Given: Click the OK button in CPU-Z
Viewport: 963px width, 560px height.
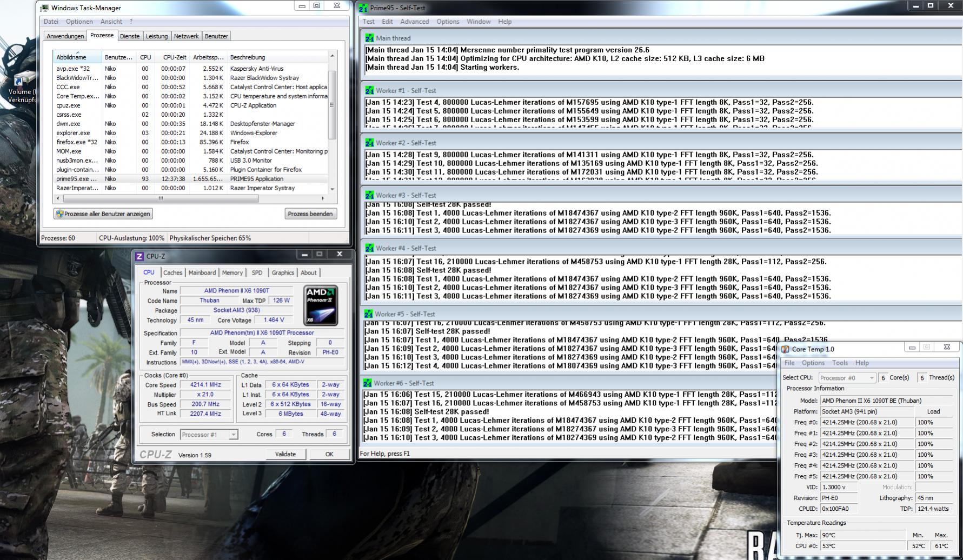Looking at the screenshot, I should (x=329, y=455).
